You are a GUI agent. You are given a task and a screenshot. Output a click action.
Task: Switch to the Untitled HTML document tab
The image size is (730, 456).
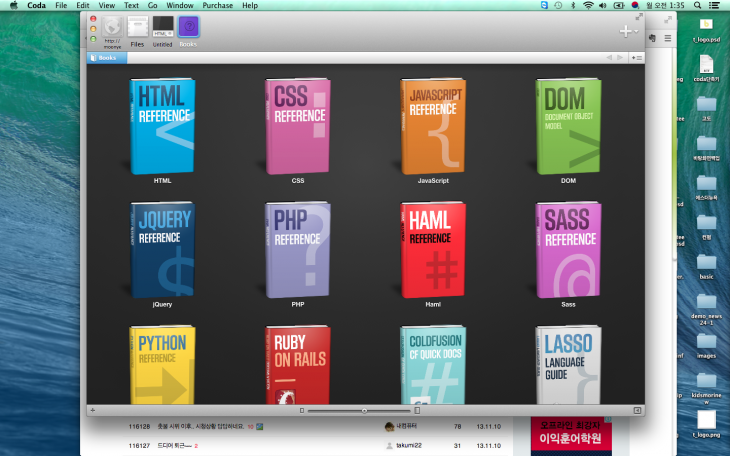162,27
